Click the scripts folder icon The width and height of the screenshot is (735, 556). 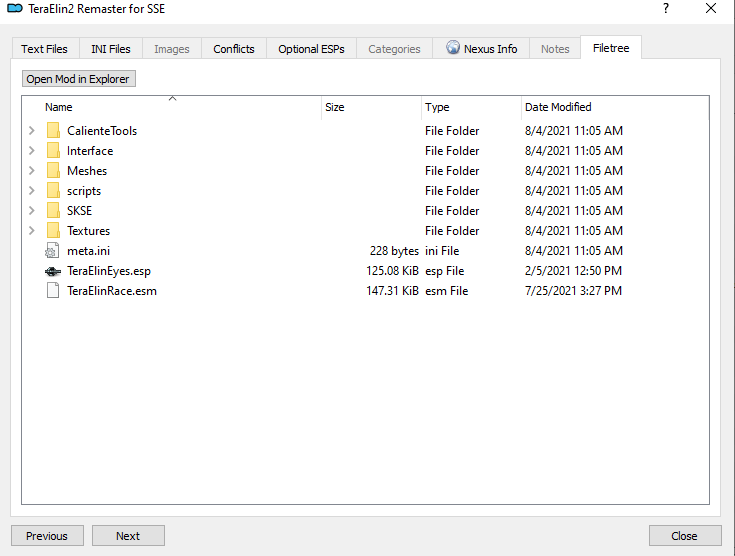(x=53, y=191)
